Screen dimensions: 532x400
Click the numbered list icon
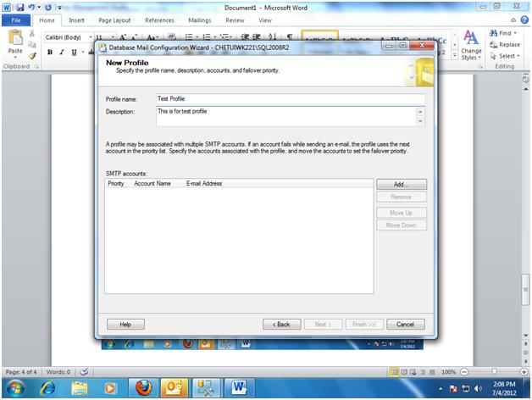tap(207, 36)
